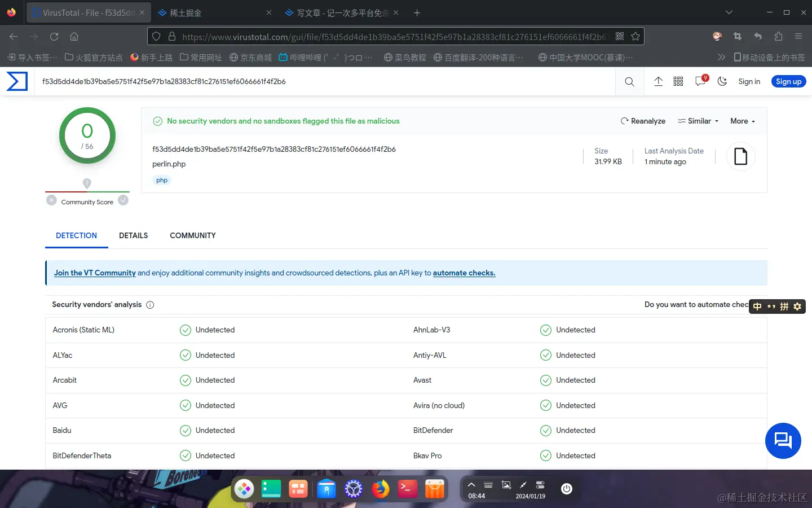
Task: Open the VirusTotal apps grid icon
Action: 678,82
